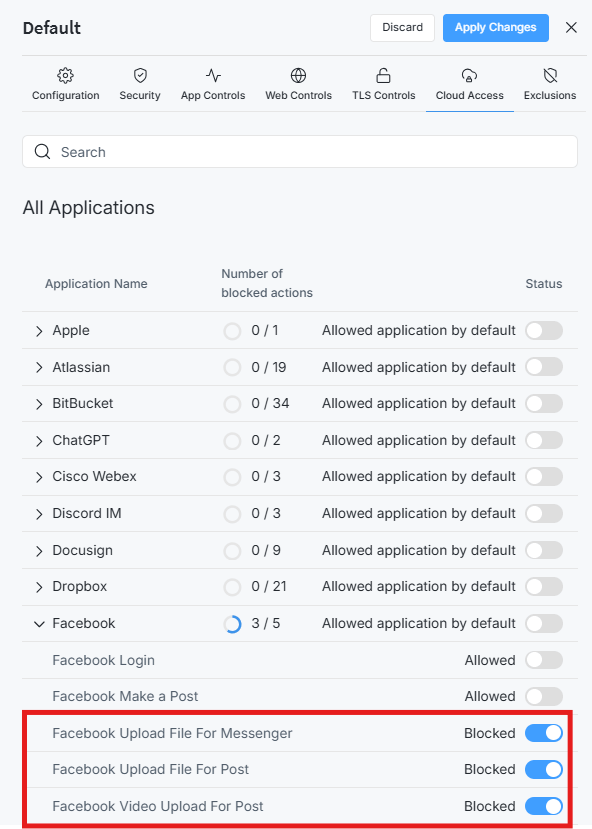This screenshot has width=592, height=829.
Task: Expand the Docusign application row
Action: tap(39, 551)
